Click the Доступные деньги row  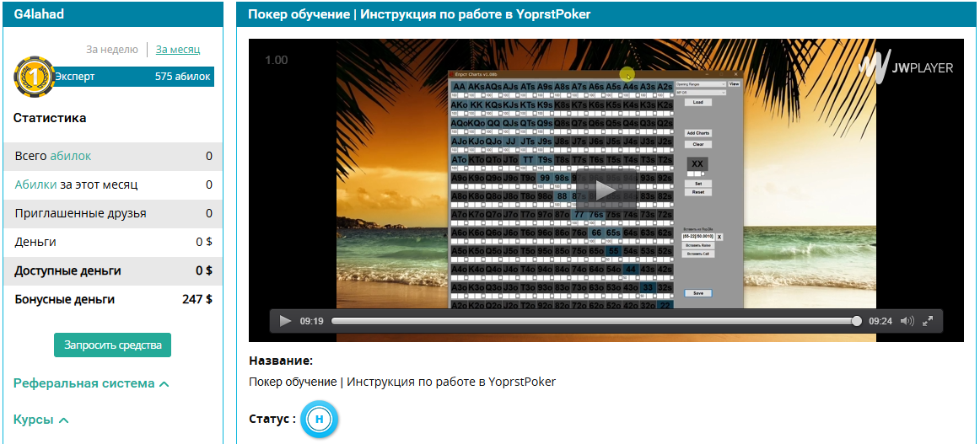coord(113,271)
